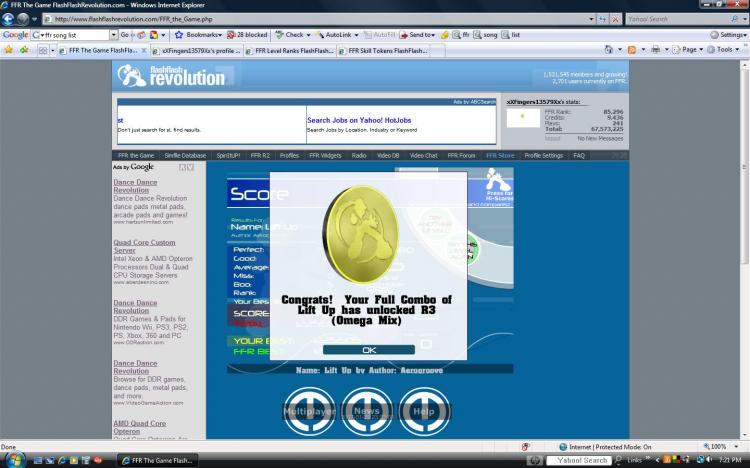Open the Radio menu item
750x468 pixels.
click(x=359, y=156)
